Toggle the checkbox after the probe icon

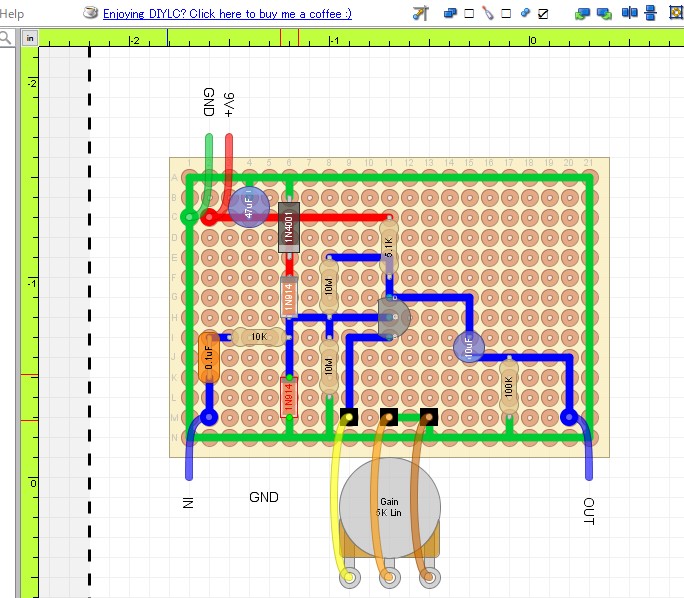pos(506,14)
